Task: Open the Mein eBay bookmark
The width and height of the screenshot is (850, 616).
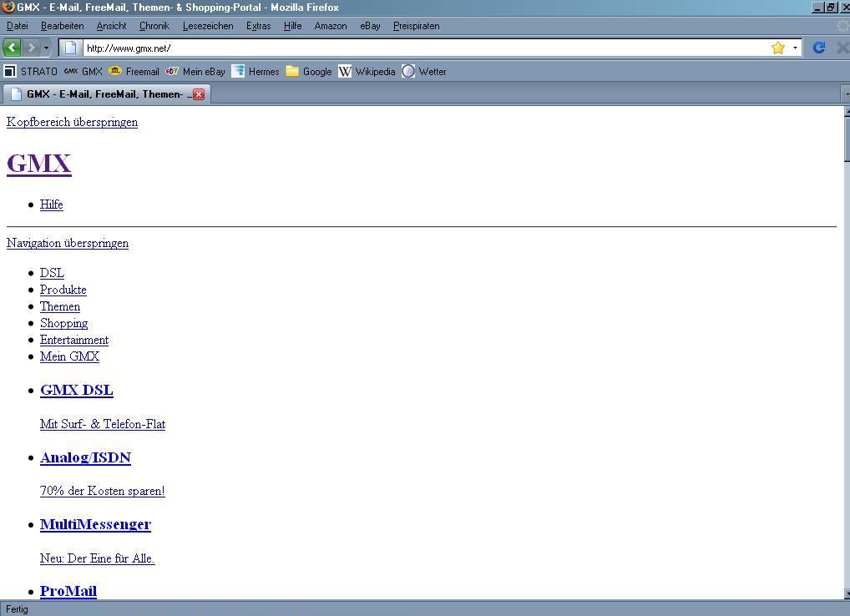Action: click(195, 72)
